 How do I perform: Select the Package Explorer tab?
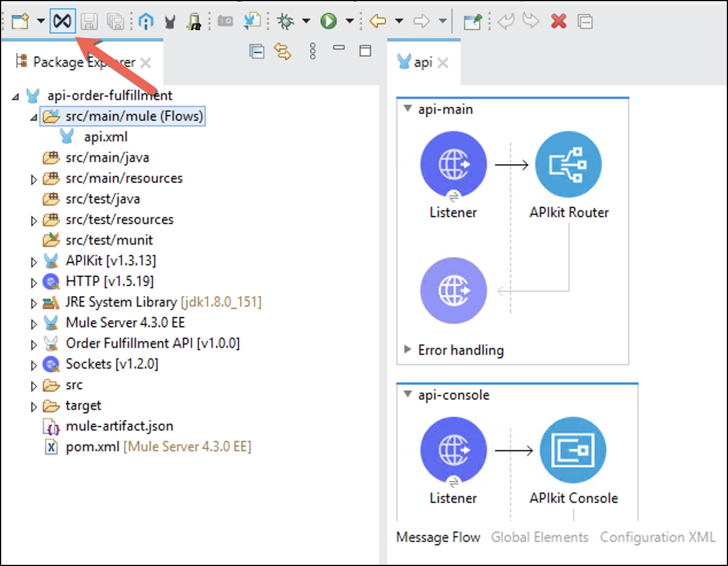click(x=84, y=62)
